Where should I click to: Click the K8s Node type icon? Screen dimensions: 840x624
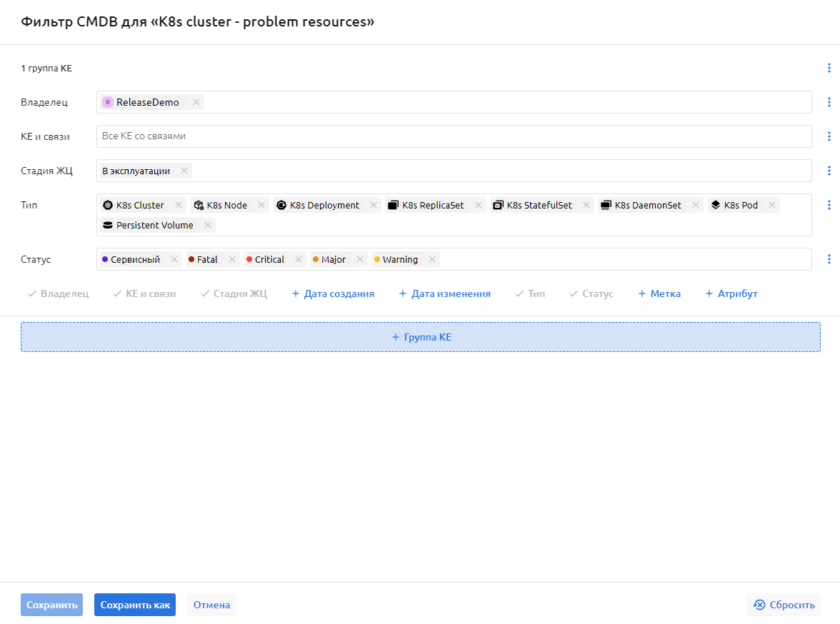click(199, 206)
